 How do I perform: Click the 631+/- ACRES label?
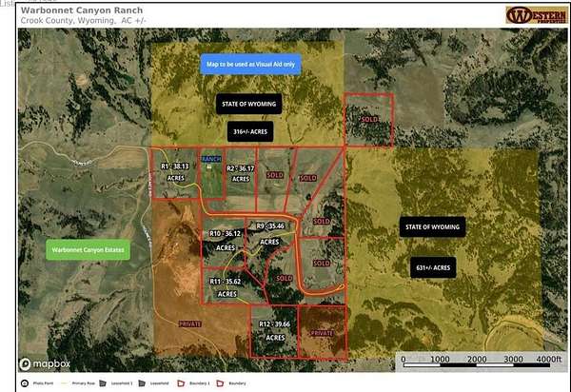coord(432,267)
